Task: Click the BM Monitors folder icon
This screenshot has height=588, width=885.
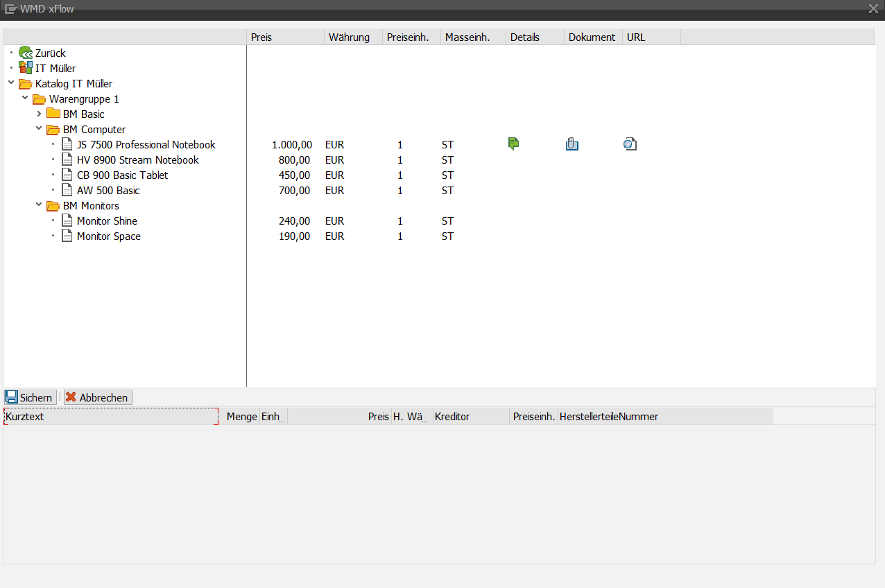Action: tap(53, 206)
